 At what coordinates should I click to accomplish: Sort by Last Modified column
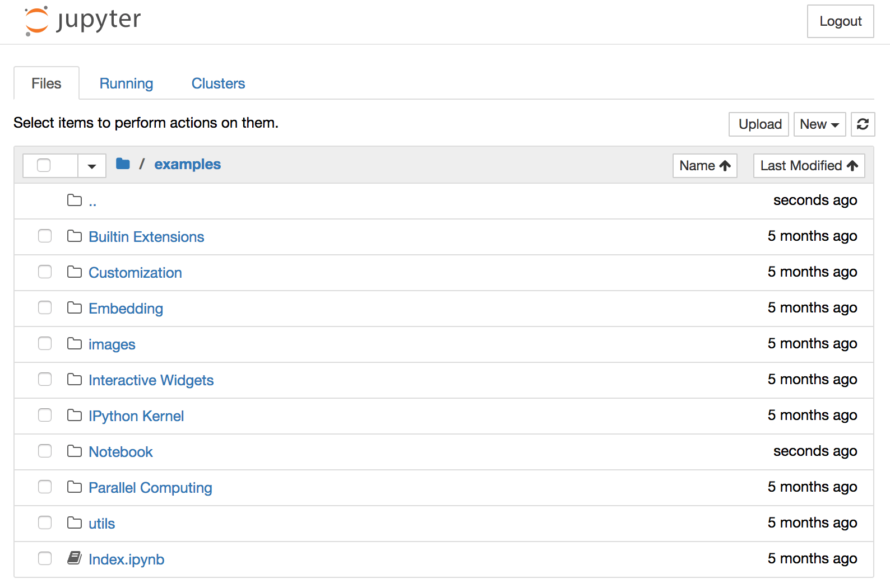(809, 166)
